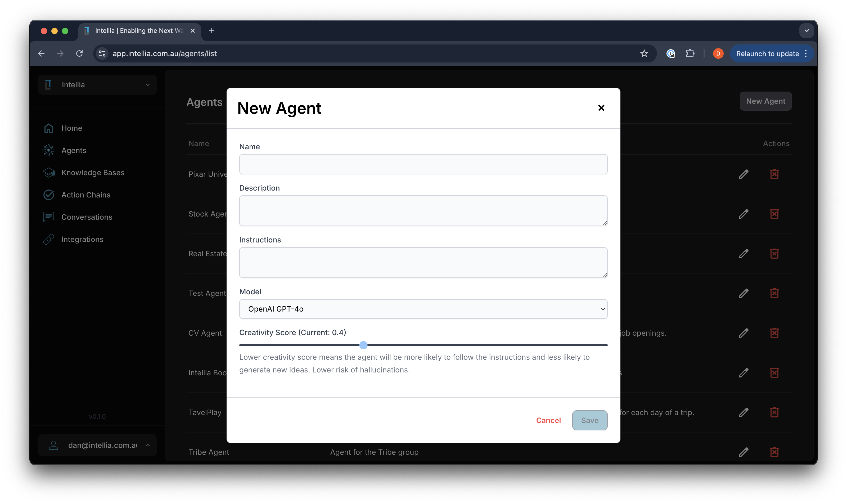Click the Agents gear-like icon
Image resolution: width=847 pixels, height=504 pixels.
[48, 150]
